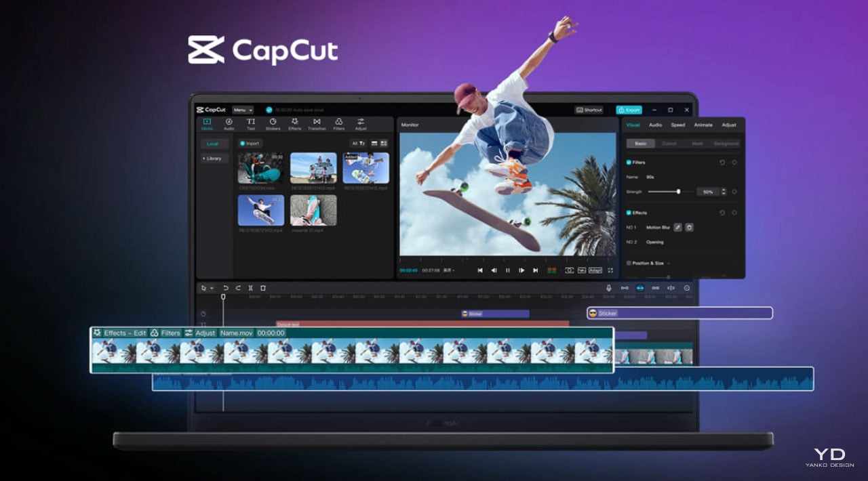The image size is (868, 481).
Task: Enable the Position & Size checkbox
Action: [629, 263]
